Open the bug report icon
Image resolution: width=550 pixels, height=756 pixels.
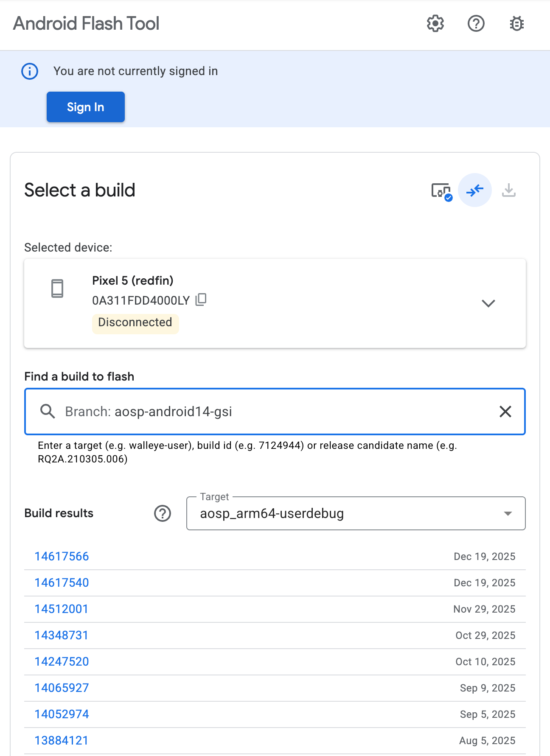[x=516, y=24]
